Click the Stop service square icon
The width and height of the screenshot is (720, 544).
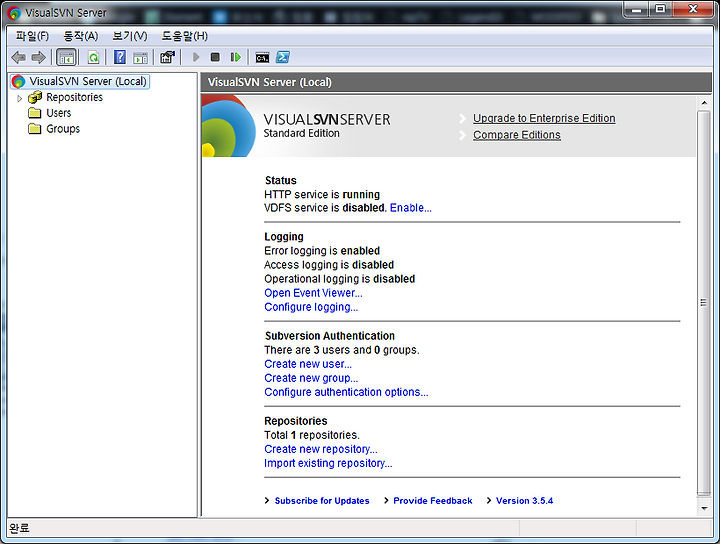[215, 57]
